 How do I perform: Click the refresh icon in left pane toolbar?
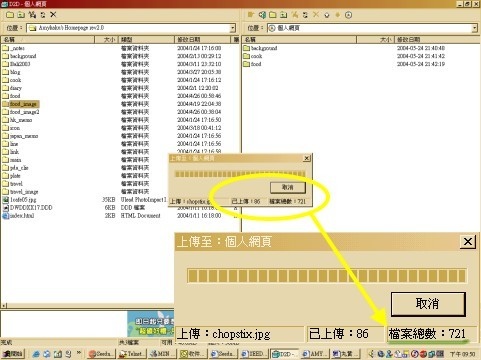pyautogui.click(x=43, y=15)
